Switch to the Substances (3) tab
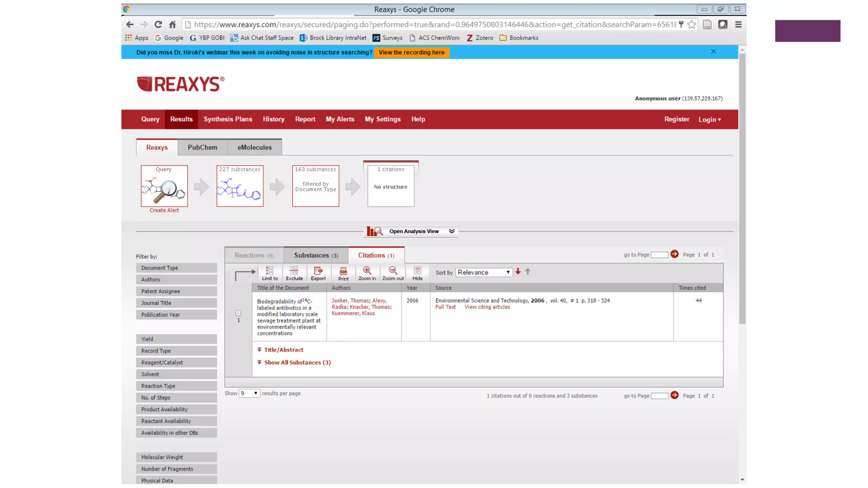Image resolution: width=868 pixels, height=488 pixels. point(316,255)
